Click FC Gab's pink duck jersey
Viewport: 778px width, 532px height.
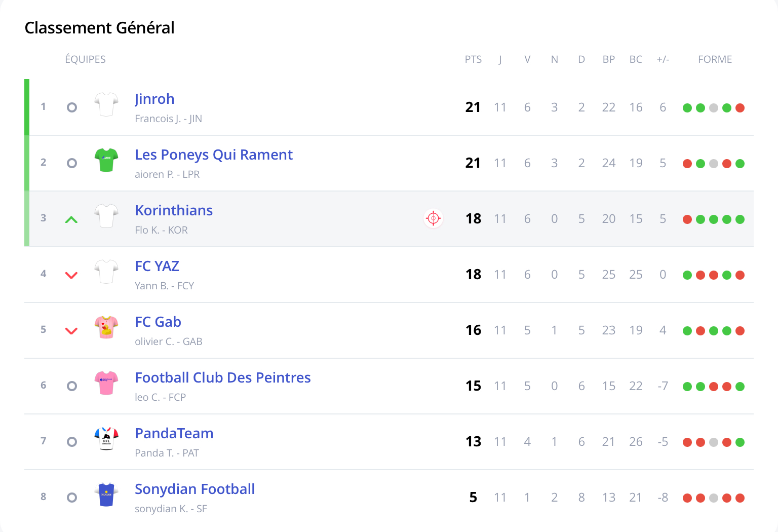tap(106, 327)
